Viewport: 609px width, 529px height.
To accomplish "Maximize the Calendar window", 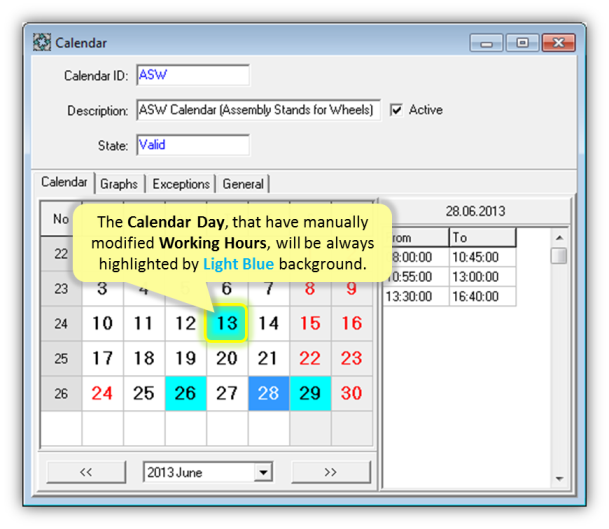I will point(520,43).
